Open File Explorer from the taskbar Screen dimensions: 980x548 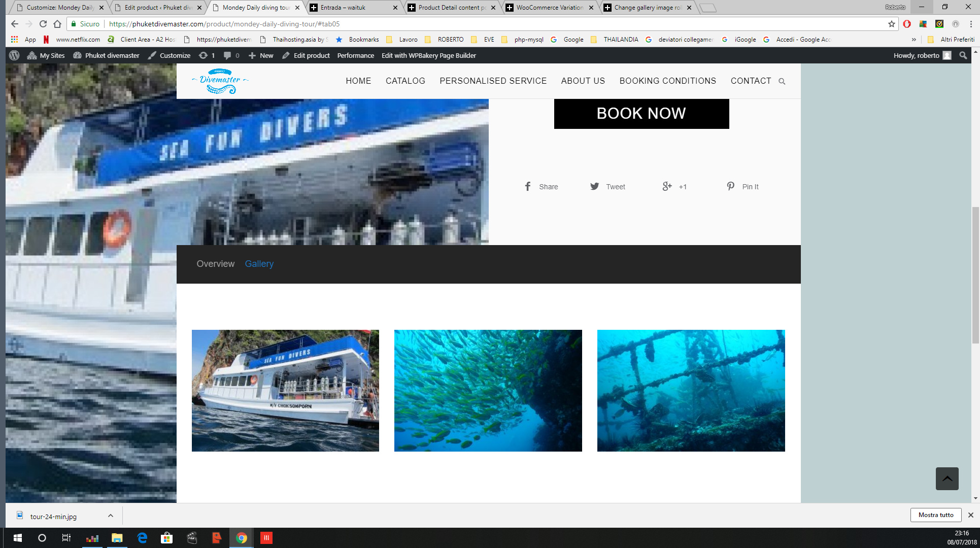(x=117, y=538)
